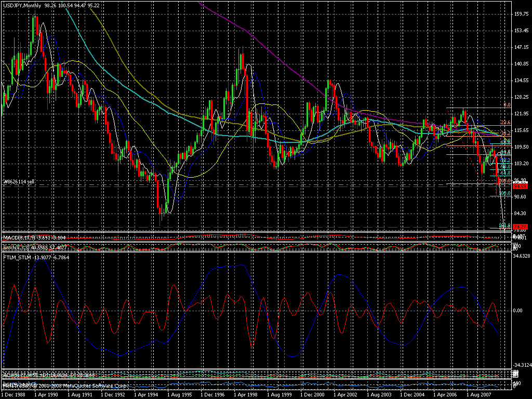Click the 1 Dec 1996 date label
Image resolution: width=532 pixels, height=399 pixels.
click(x=212, y=395)
